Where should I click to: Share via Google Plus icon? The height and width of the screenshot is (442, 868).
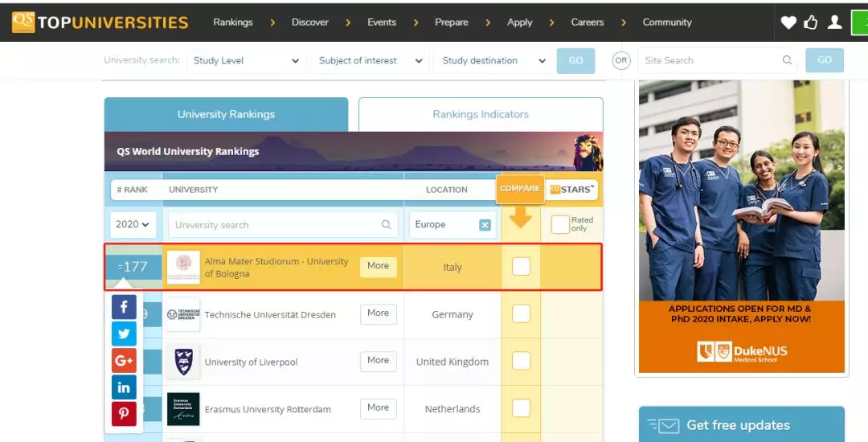pos(124,361)
